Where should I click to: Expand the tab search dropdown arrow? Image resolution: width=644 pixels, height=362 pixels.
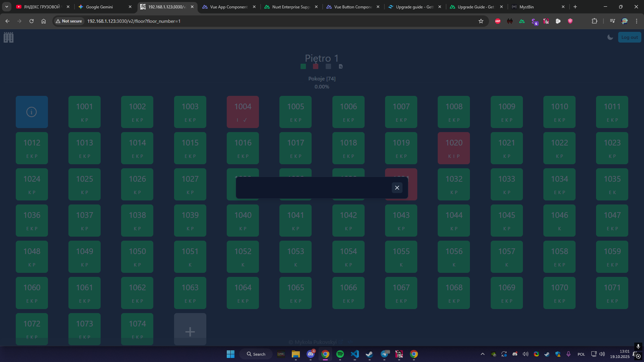7,7
